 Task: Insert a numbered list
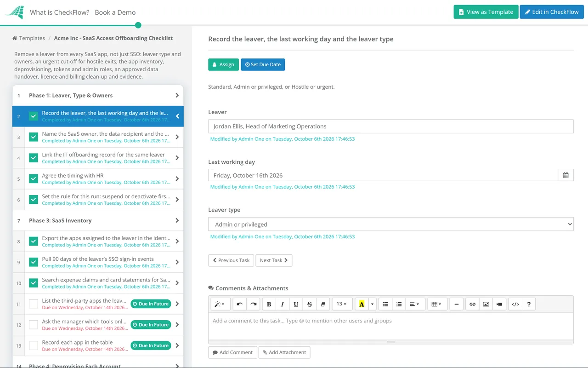[x=399, y=304]
